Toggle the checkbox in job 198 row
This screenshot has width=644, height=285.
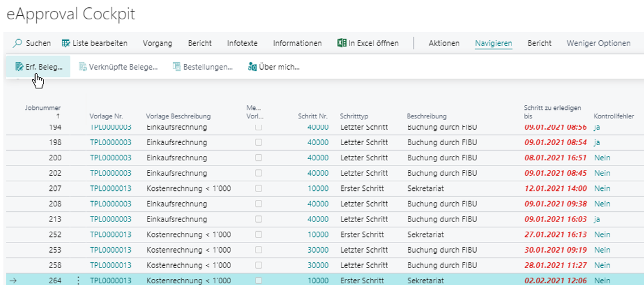258,142
